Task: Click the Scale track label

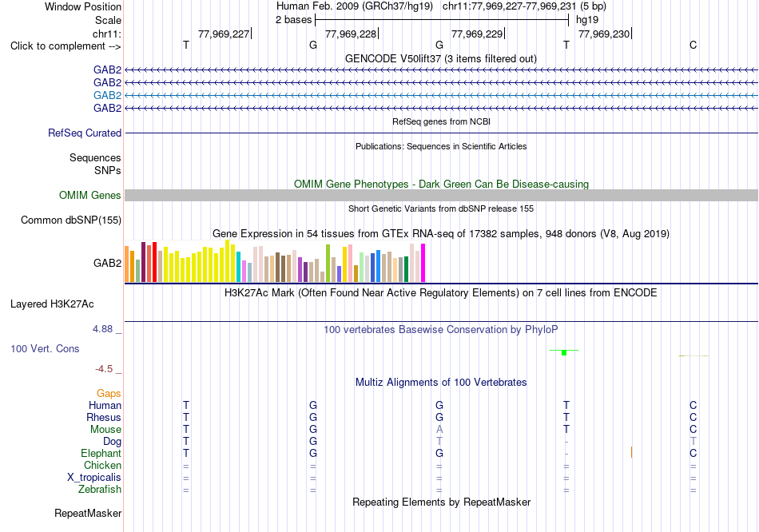Action: click(108, 20)
